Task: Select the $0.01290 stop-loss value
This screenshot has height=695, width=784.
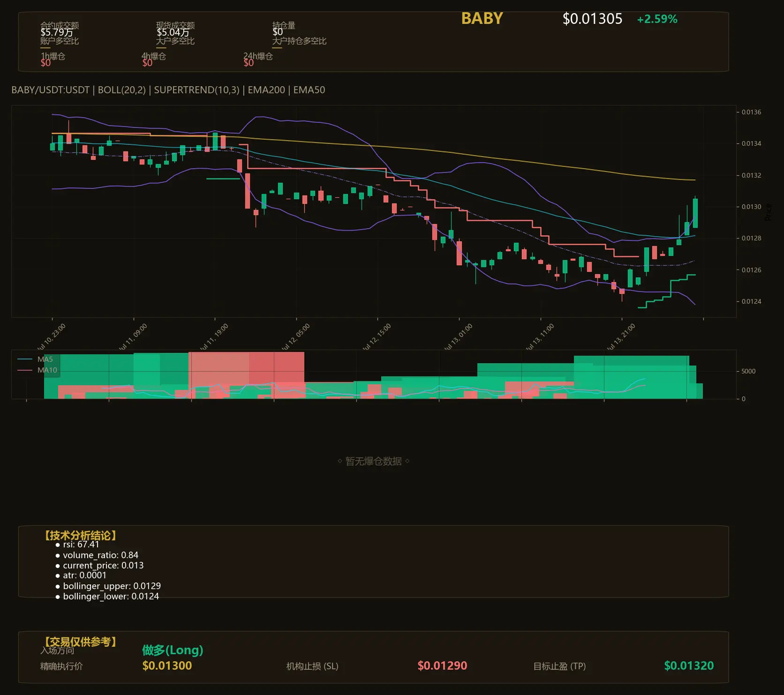Action: click(x=442, y=666)
